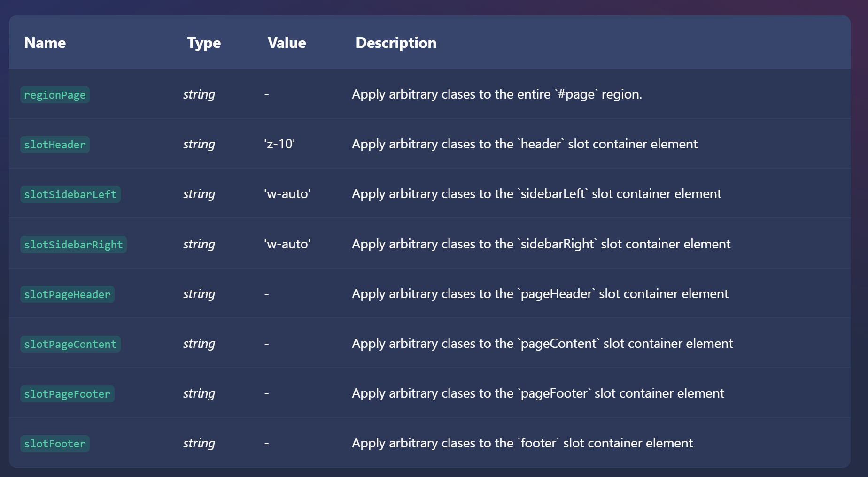This screenshot has width=868, height=477.
Task: Click the Name column header
Action: 45,43
